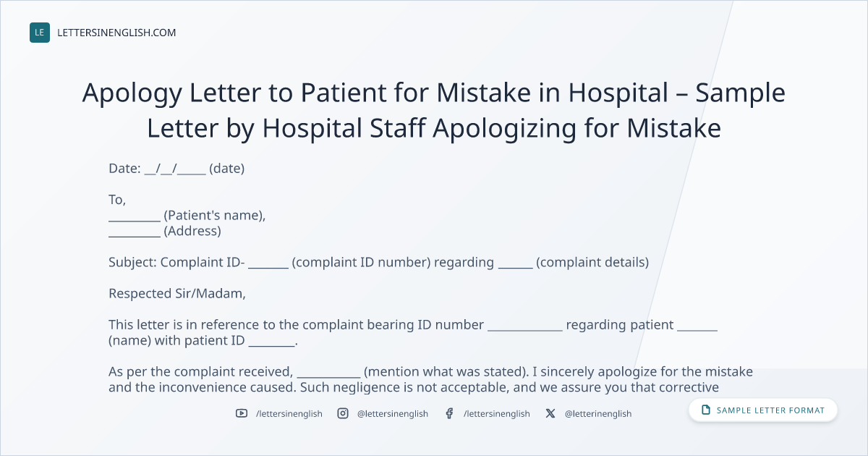Click the Date blank line
The width and height of the screenshot is (868, 456).
click(176, 169)
